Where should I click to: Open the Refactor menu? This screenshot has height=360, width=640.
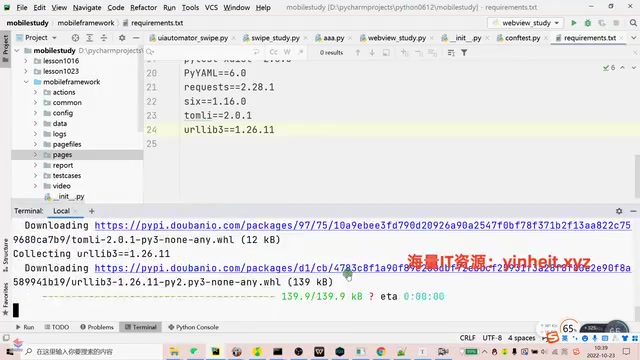tap(143, 7)
